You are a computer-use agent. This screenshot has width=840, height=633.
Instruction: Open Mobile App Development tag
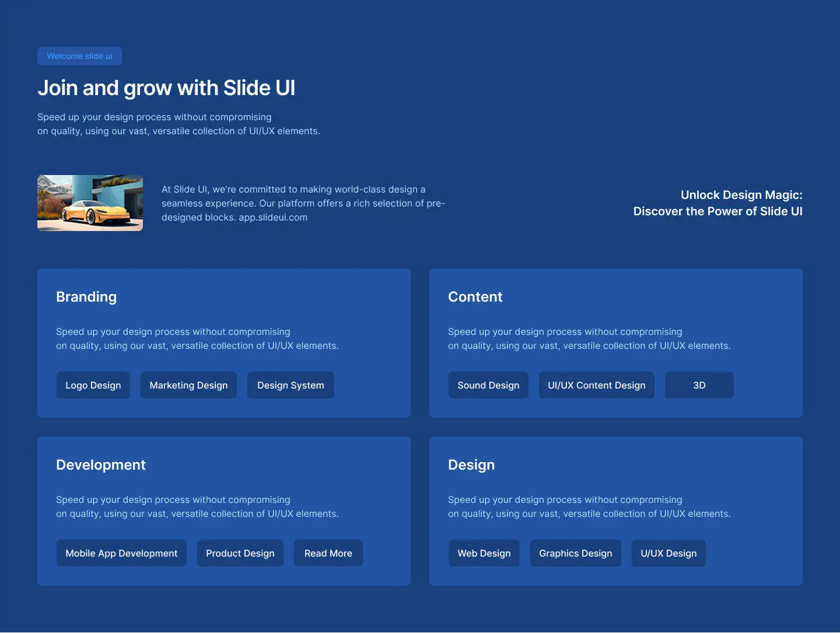pos(121,553)
